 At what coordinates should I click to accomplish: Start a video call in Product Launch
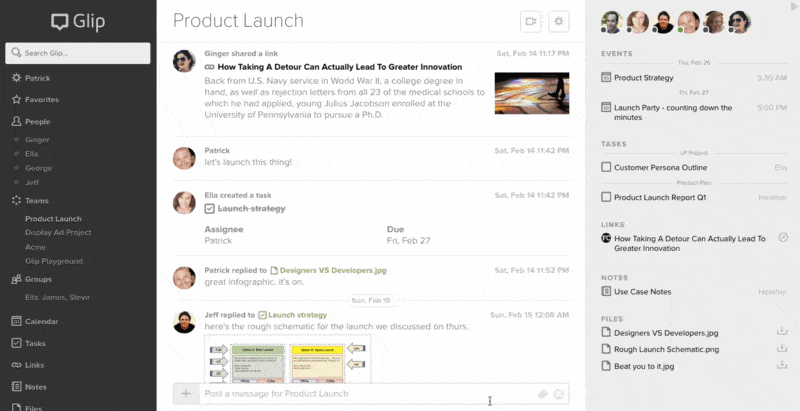(x=531, y=21)
